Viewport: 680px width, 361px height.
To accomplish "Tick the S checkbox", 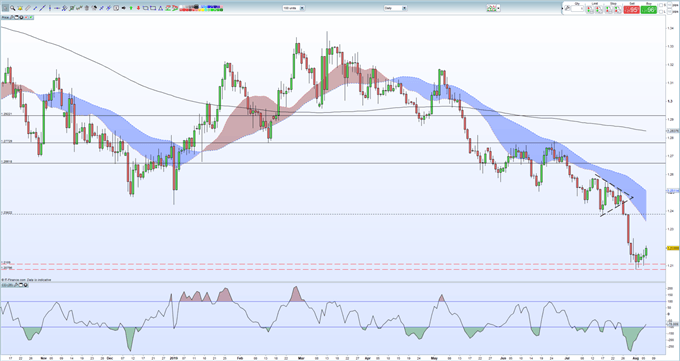I will tap(661, 5).
